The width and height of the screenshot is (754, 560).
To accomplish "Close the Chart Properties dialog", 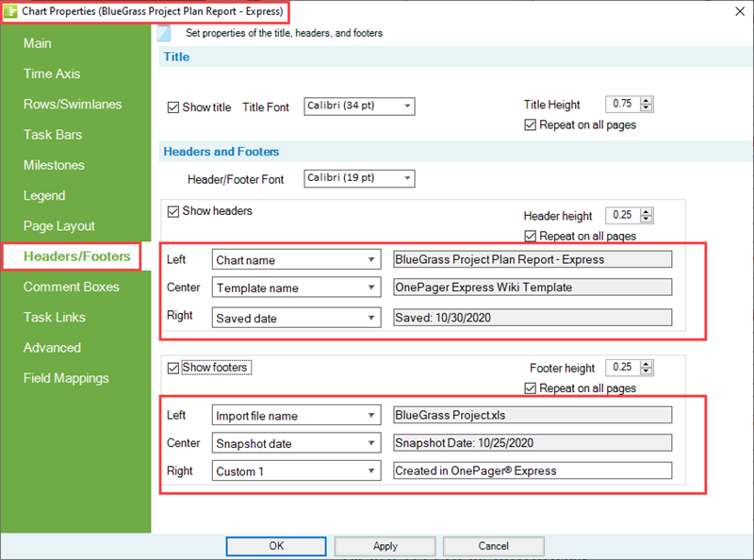I will (740, 11).
